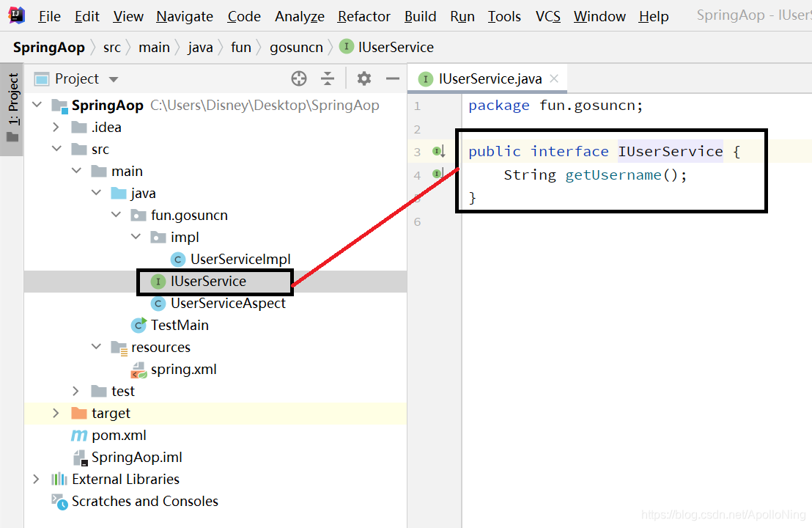Open Project panel settings gear
The height and width of the screenshot is (528, 812).
[x=364, y=78]
